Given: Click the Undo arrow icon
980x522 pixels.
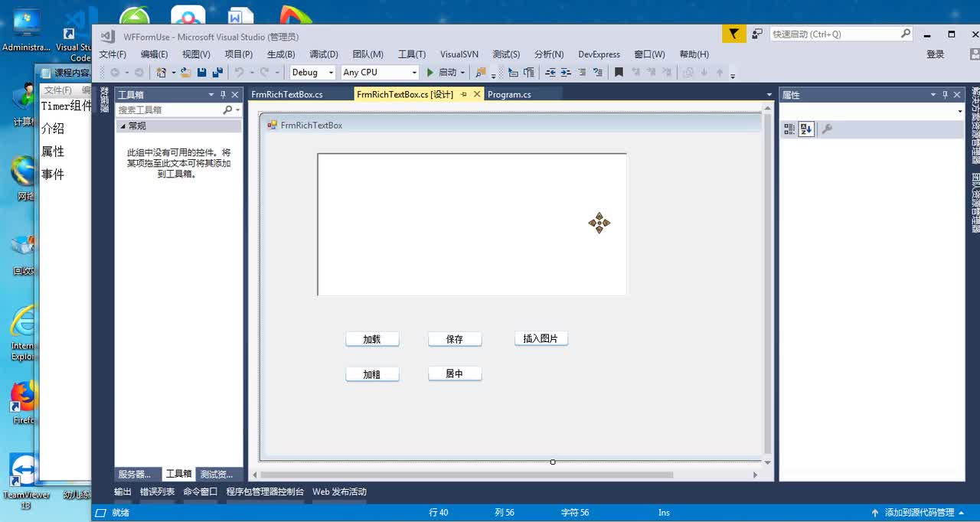Looking at the screenshot, I should (239, 72).
